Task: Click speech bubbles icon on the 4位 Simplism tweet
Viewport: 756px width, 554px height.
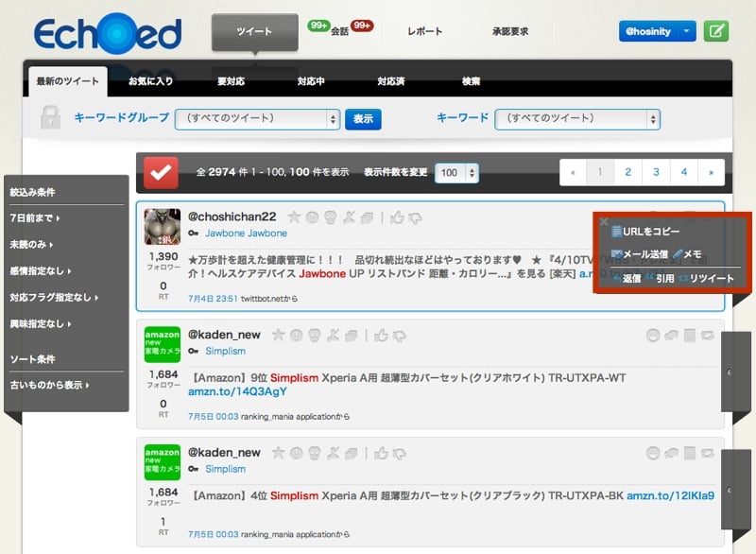Action: [671, 453]
